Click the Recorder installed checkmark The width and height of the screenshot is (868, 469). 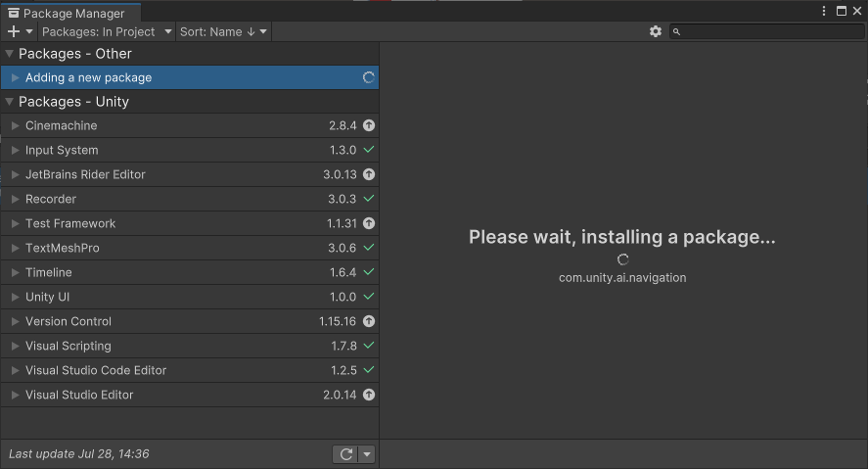click(369, 198)
